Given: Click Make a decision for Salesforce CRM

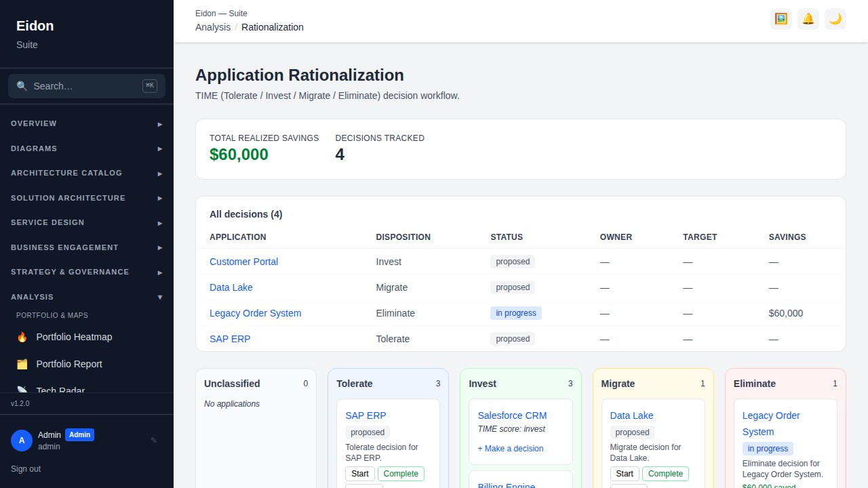Looking at the screenshot, I should [x=511, y=449].
